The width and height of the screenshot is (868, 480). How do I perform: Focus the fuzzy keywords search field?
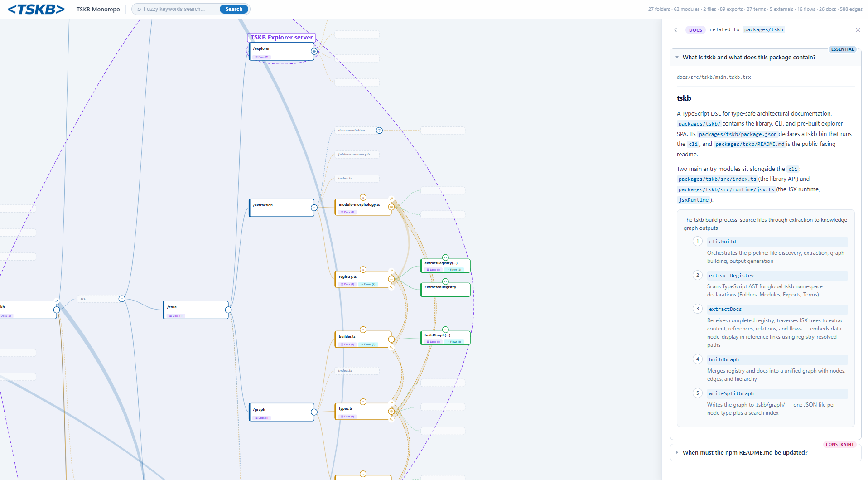point(178,9)
